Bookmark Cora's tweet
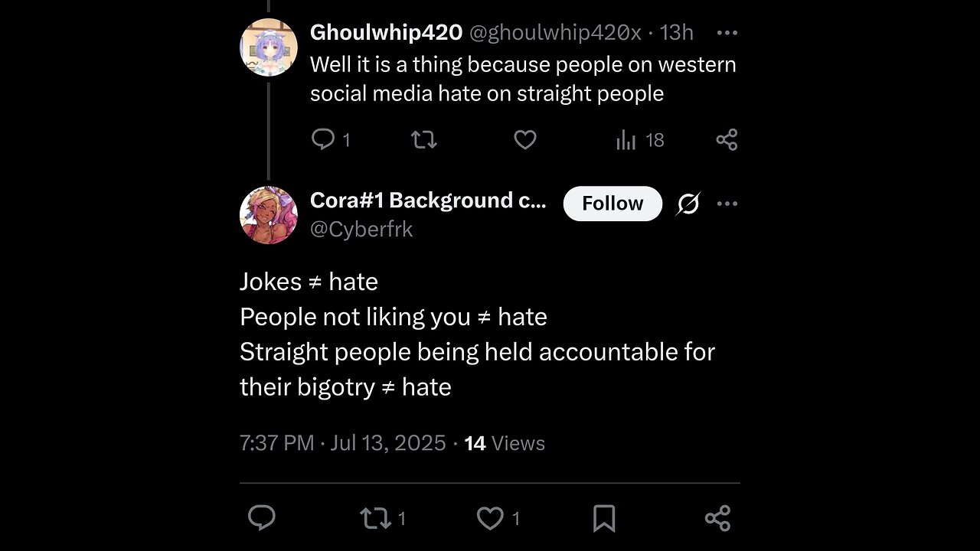The image size is (980, 551). (604, 518)
